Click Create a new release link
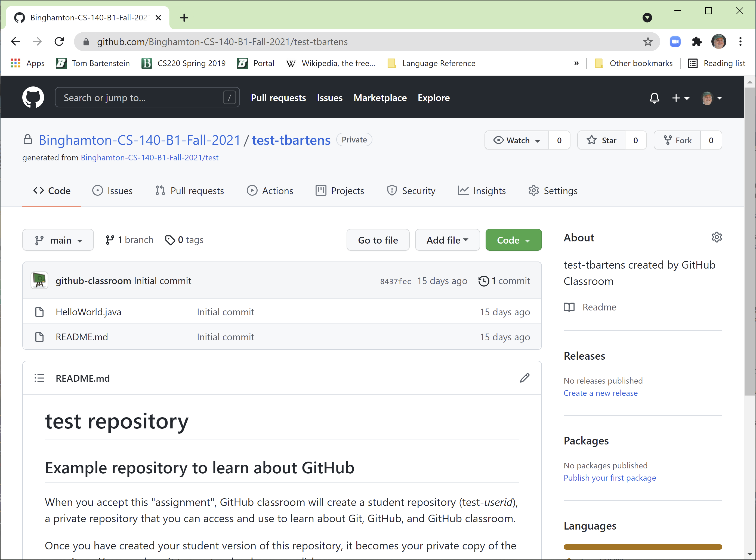 [x=600, y=393]
